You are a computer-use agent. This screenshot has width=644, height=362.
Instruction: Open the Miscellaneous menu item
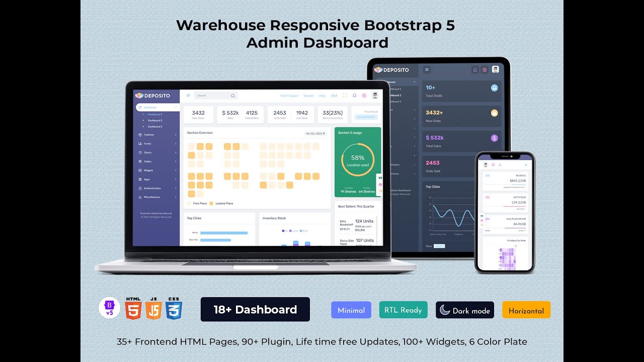(x=157, y=197)
